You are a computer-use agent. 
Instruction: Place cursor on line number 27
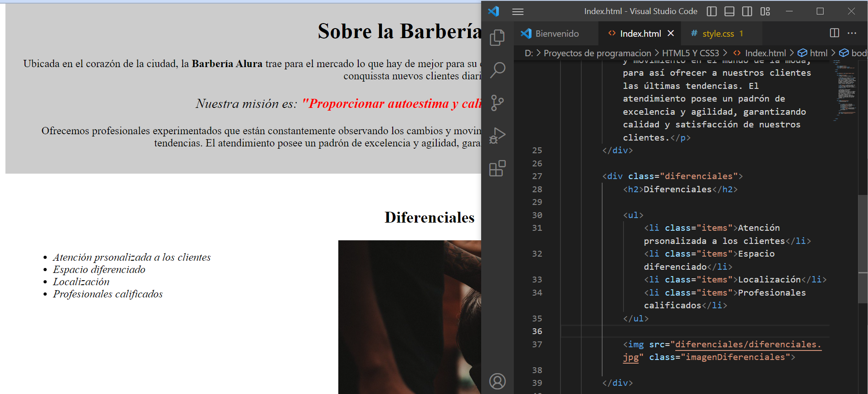pyautogui.click(x=537, y=176)
